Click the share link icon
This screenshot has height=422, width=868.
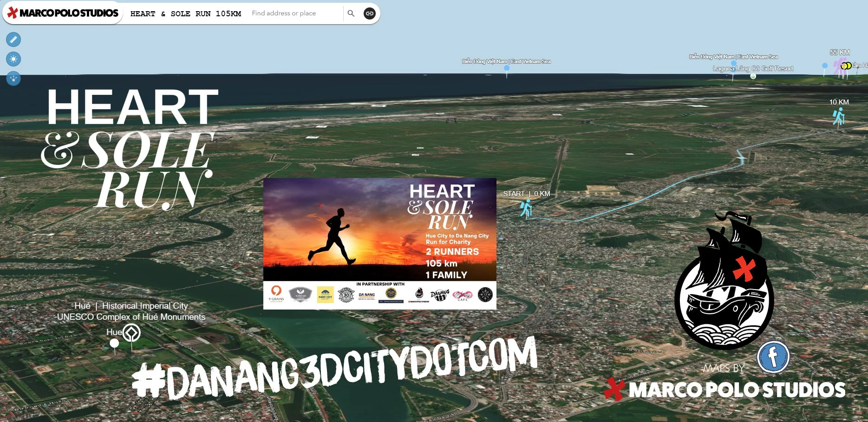point(370,13)
